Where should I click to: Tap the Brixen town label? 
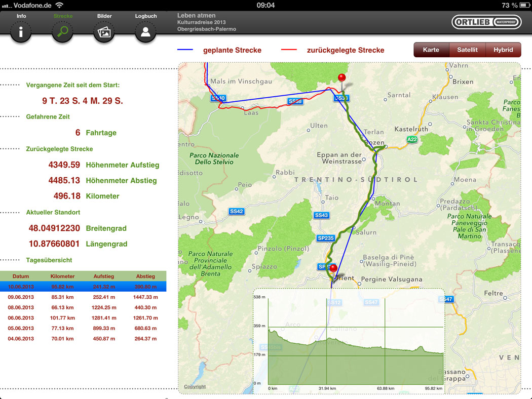(463, 82)
